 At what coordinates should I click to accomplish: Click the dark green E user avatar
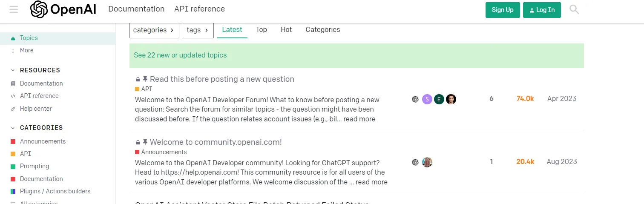(439, 99)
